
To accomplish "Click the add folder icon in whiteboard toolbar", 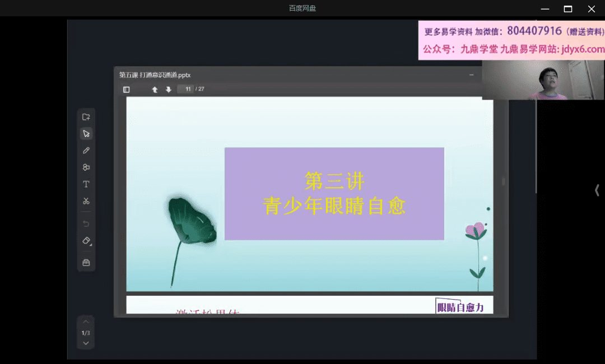I will pyautogui.click(x=86, y=117).
